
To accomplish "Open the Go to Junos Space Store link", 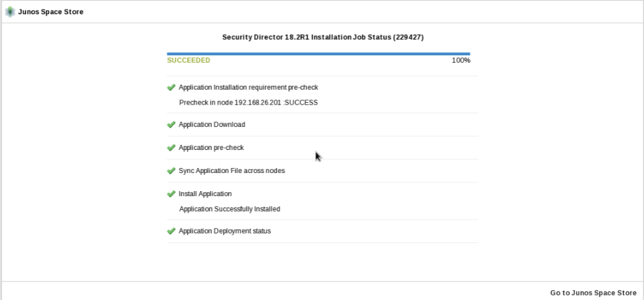I will (593, 293).
